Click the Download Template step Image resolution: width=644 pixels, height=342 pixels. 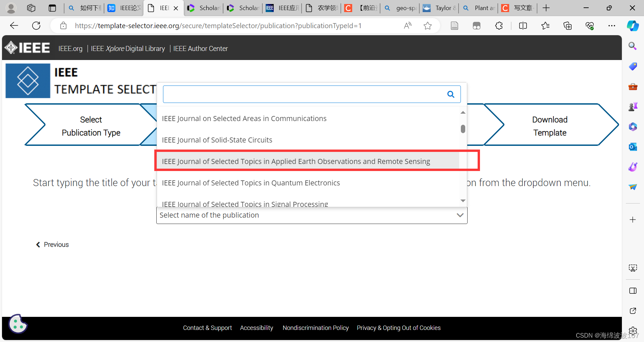pos(550,126)
